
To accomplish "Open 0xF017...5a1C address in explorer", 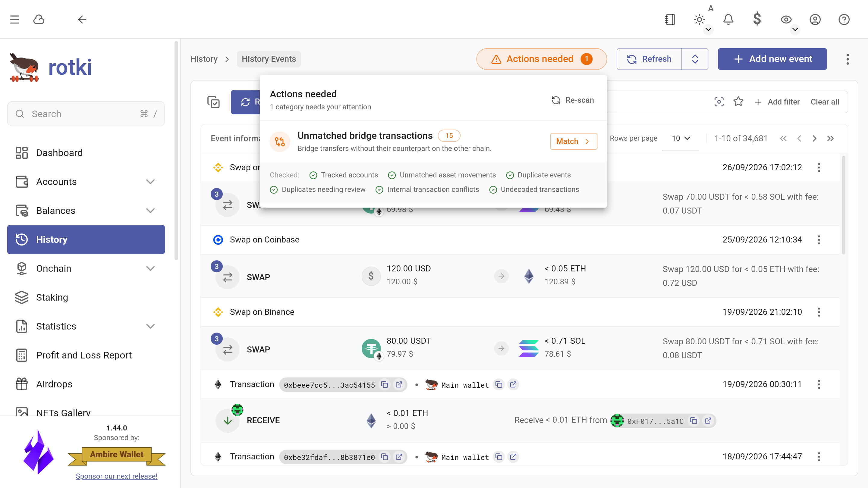I will click(708, 421).
